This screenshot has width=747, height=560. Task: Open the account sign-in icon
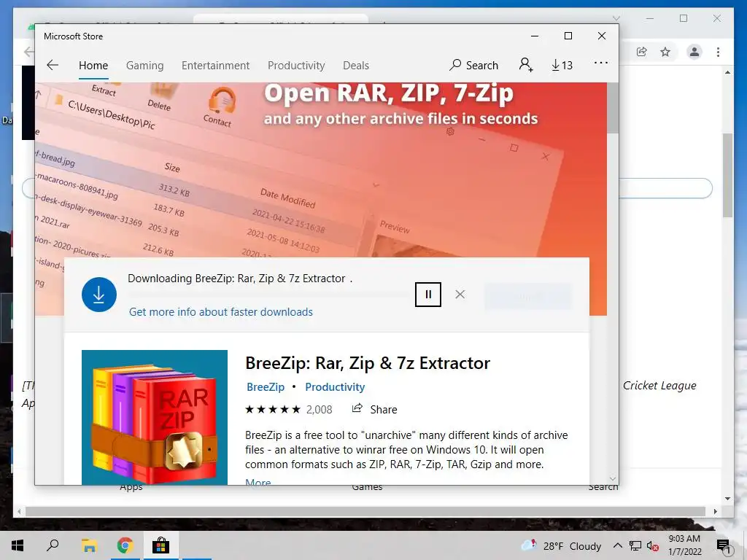(526, 64)
